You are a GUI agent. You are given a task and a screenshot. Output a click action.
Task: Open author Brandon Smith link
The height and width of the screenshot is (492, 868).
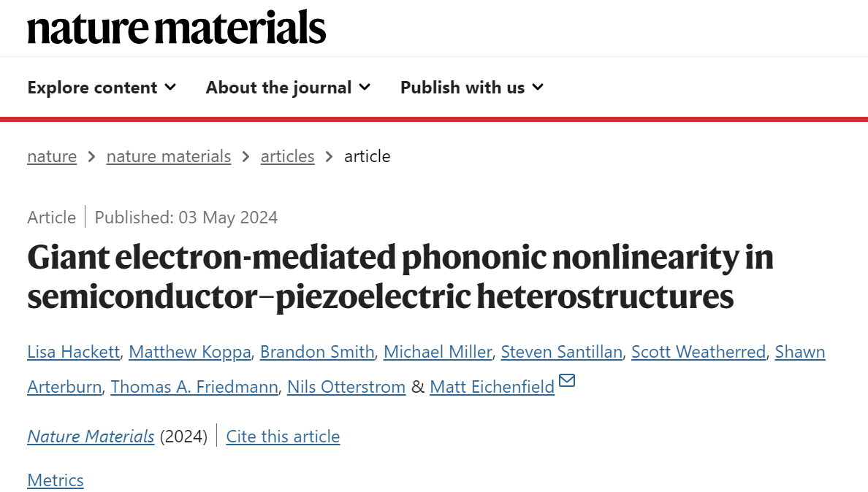point(317,352)
